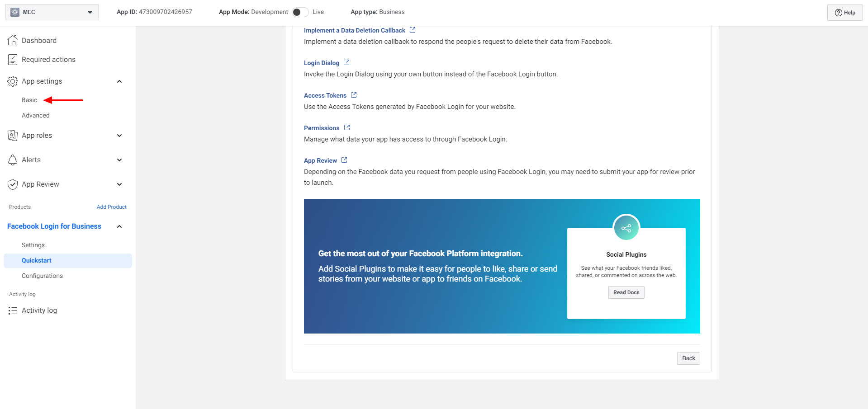Image resolution: width=868 pixels, height=409 pixels.
Task: Select the App Review shield icon
Action: [x=13, y=184]
